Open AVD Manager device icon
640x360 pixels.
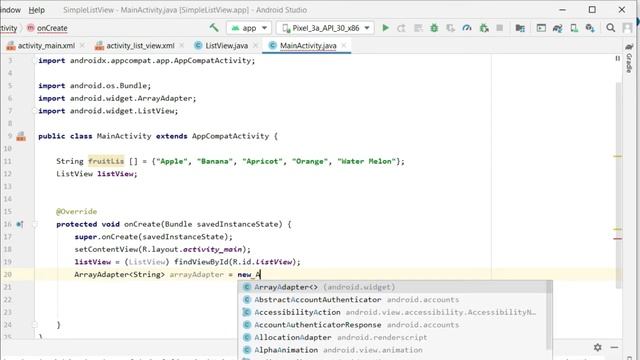coord(574,28)
